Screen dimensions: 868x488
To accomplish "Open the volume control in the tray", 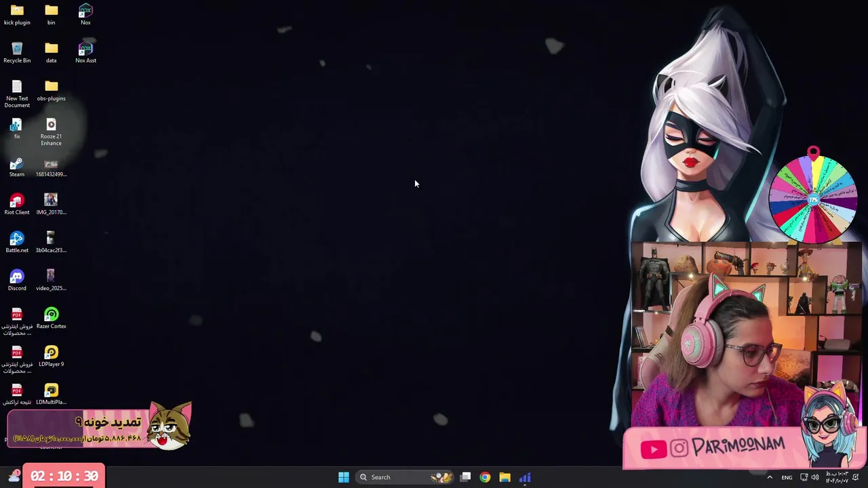I will pyautogui.click(x=815, y=477).
